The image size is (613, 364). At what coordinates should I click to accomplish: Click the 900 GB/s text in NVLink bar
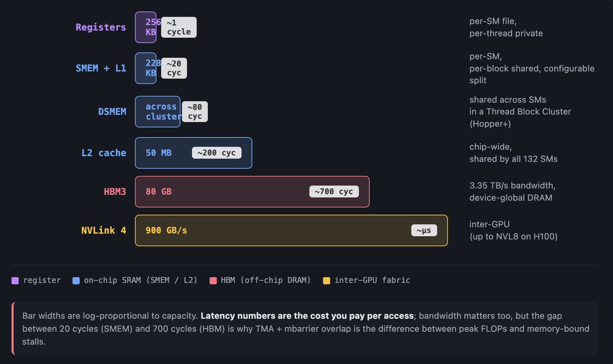click(166, 231)
